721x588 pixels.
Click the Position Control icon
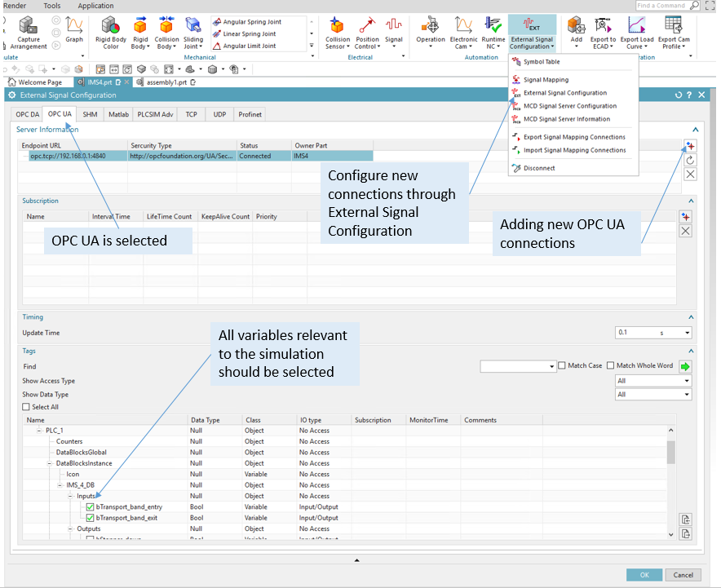pos(367,26)
